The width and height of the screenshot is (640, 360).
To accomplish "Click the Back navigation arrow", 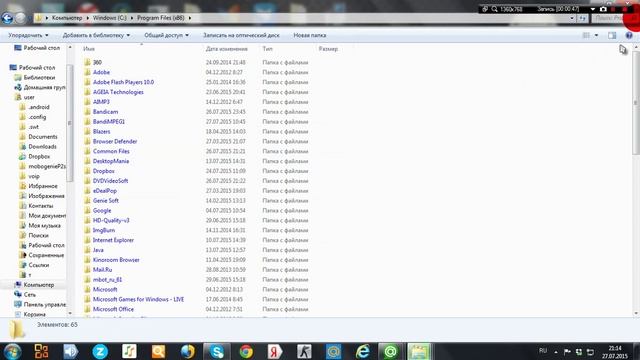I will click(x=7, y=18).
